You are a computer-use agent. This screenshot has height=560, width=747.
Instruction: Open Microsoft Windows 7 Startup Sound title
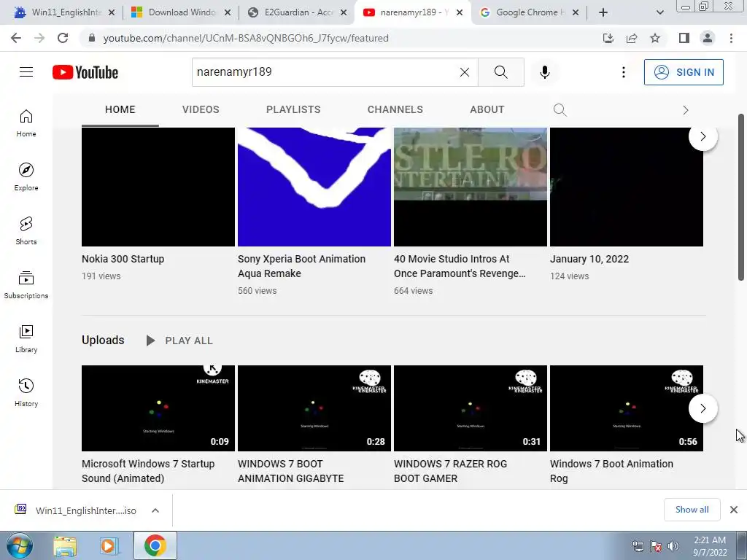click(x=148, y=471)
